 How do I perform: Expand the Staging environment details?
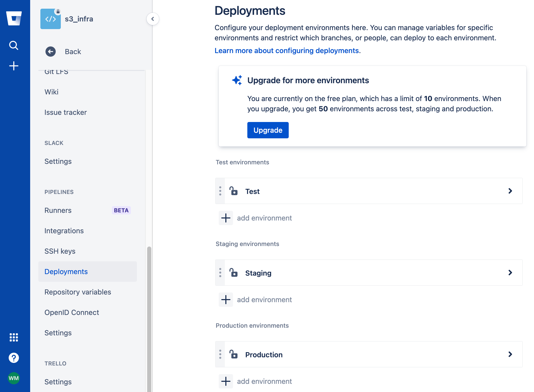click(x=511, y=273)
